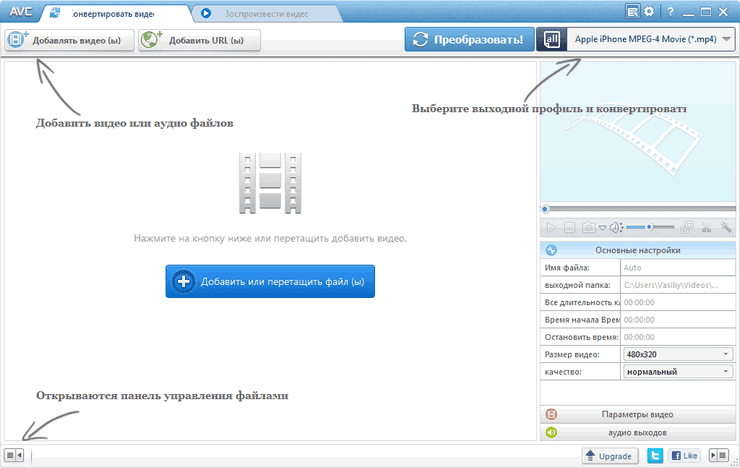Click the Twitter bird icon
Screen dimensions: 740x468
pyautogui.click(x=655, y=456)
